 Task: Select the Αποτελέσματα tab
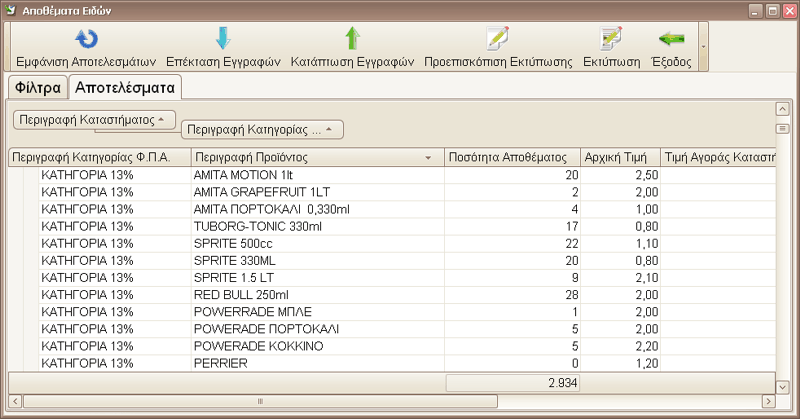click(x=125, y=87)
